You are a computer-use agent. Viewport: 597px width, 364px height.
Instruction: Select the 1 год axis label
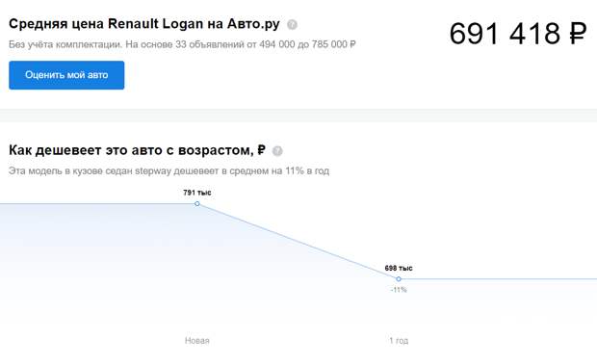pyautogui.click(x=399, y=340)
